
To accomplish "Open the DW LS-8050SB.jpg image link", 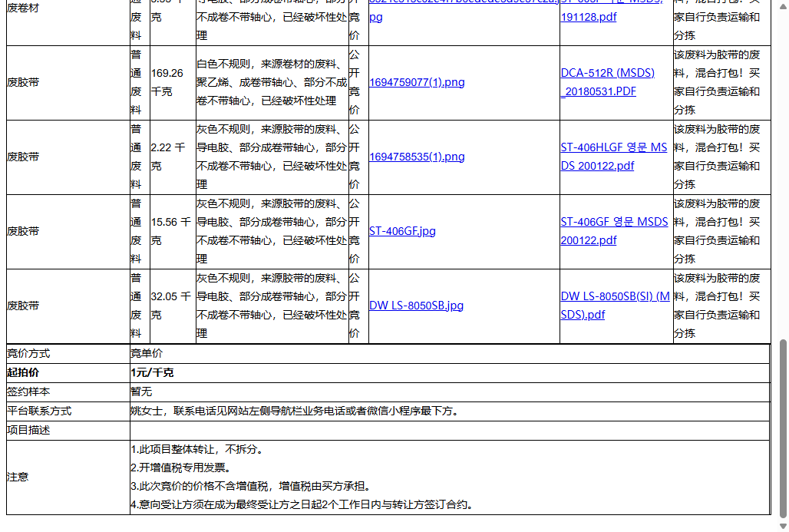I will tap(416, 306).
